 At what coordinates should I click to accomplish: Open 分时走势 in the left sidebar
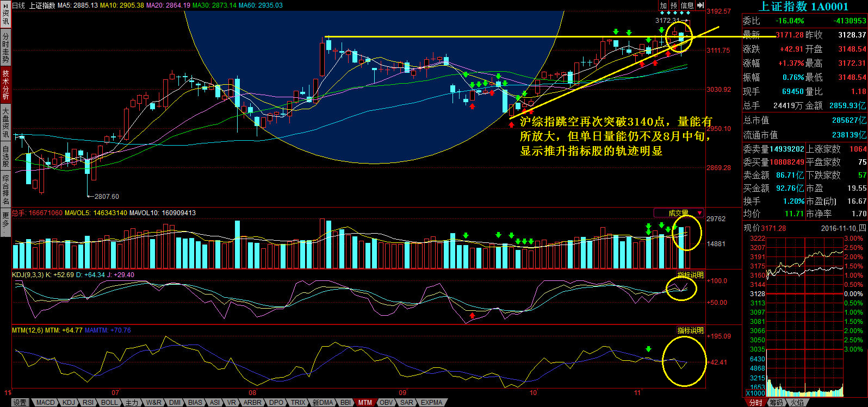[x=5, y=48]
